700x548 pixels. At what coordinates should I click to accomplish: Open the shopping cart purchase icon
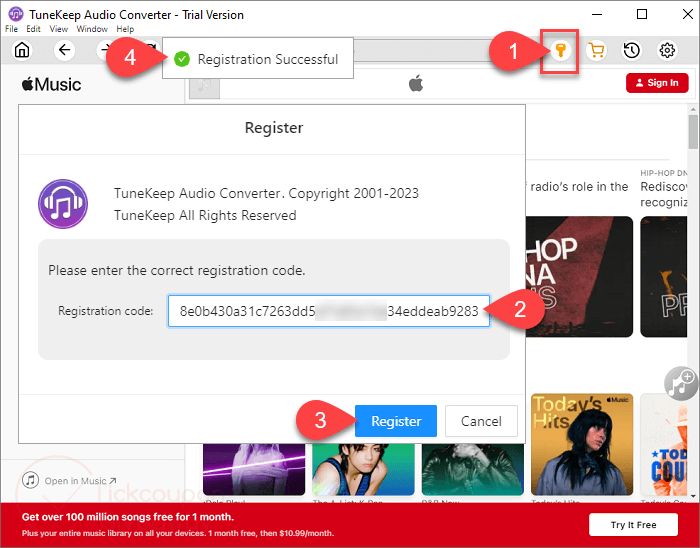coord(596,50)
